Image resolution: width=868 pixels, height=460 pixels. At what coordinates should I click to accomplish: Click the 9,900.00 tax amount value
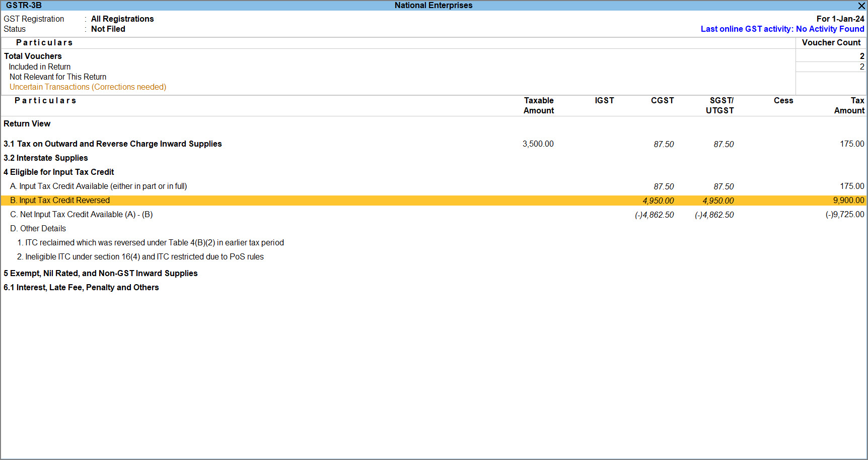(848, 200)
